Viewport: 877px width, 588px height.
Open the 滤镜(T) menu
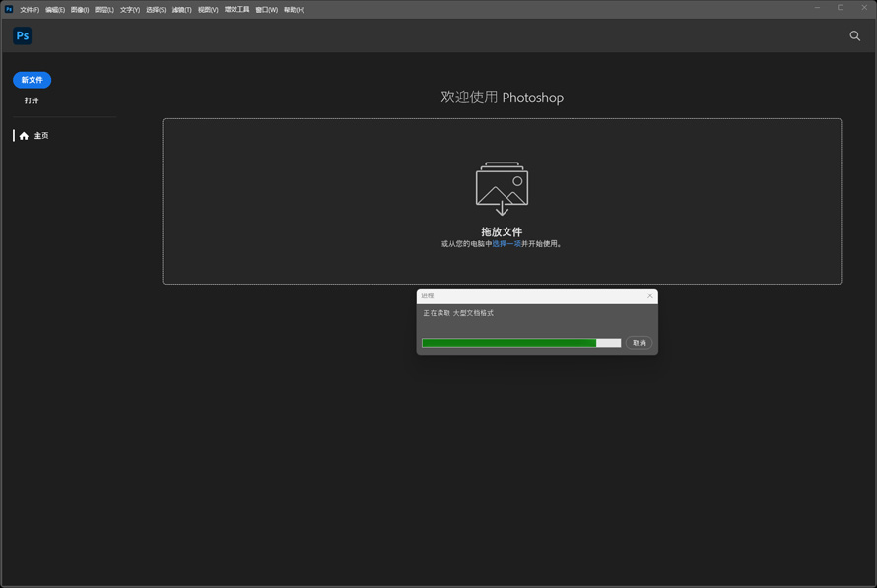click(181, 10)
